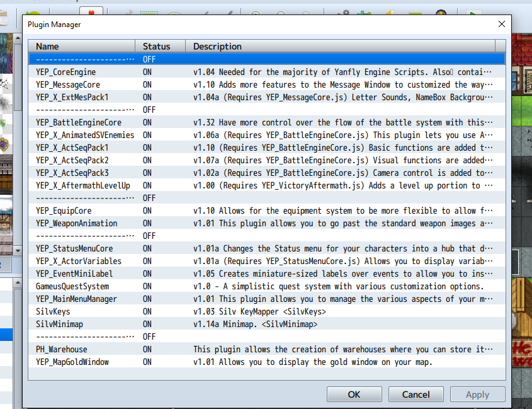The image size is (532, 409).
Task: Select the YEP_BattleEngineCore plugin name
Action: click(x=78, y=122)
